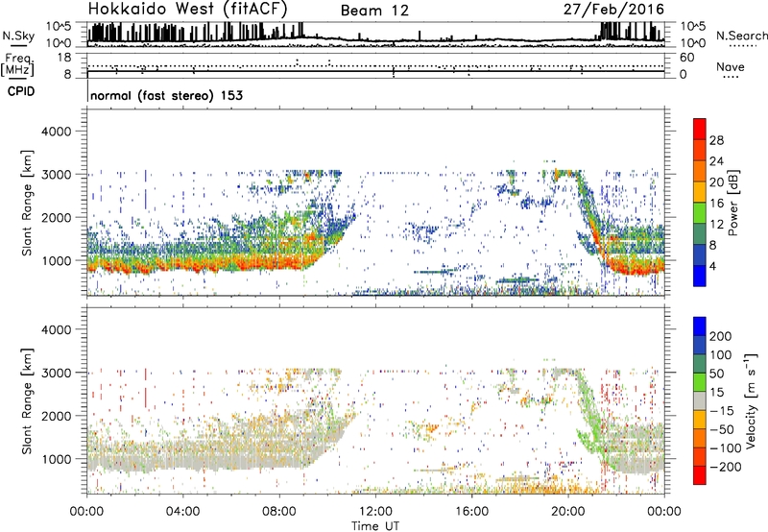Click the 'N.Search' legend label
768x532 pixels.
[x=741, y=36]
